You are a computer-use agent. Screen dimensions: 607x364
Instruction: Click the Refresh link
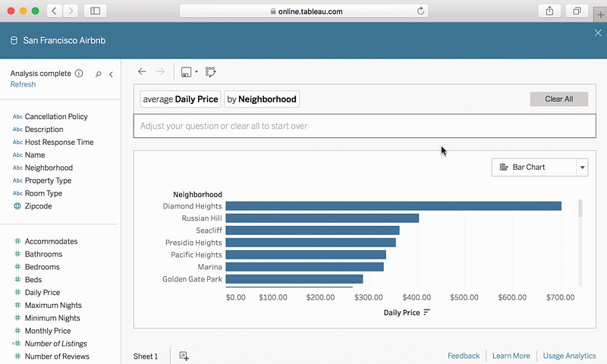tap(23, 85)
